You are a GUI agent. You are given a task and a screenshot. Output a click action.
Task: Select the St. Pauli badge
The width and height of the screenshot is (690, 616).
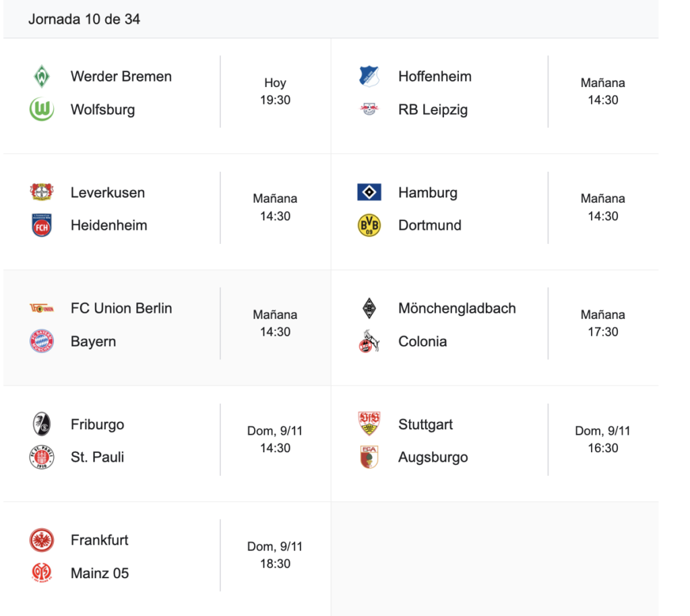(42, 457)
